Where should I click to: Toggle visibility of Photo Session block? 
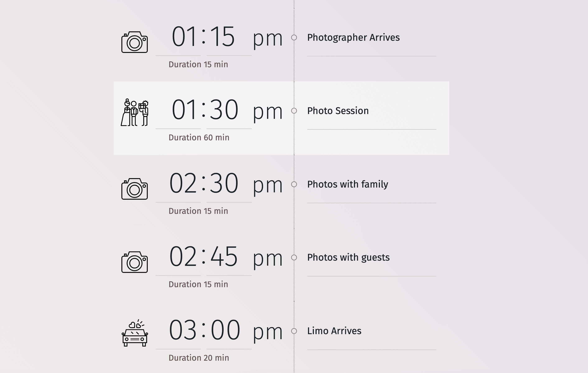(294, 110)
